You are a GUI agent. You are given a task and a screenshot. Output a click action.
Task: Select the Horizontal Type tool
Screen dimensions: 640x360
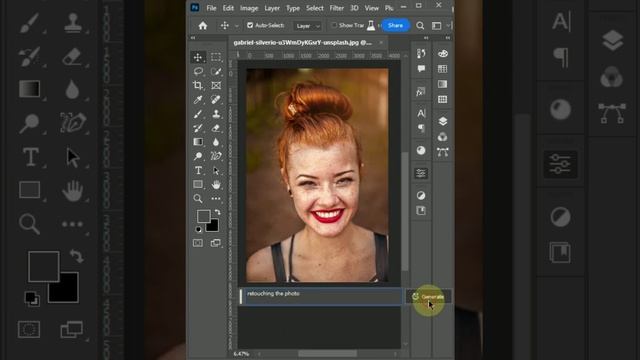[x=198, y=170]
